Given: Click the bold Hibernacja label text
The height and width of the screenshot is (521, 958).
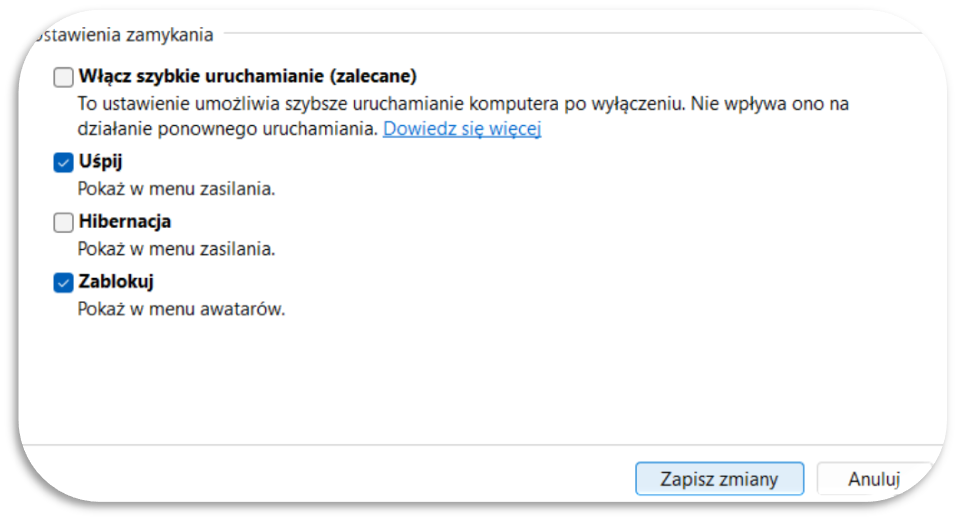Looking at the screenshot, I should coord(125,221).
